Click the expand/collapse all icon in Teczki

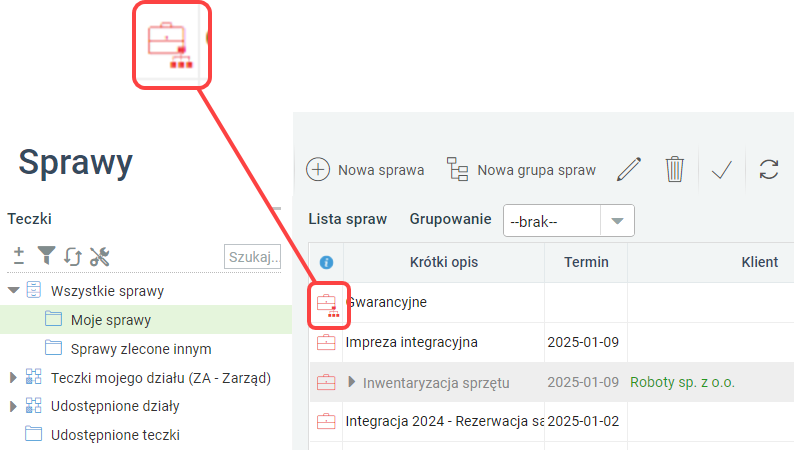coord(19,256)
